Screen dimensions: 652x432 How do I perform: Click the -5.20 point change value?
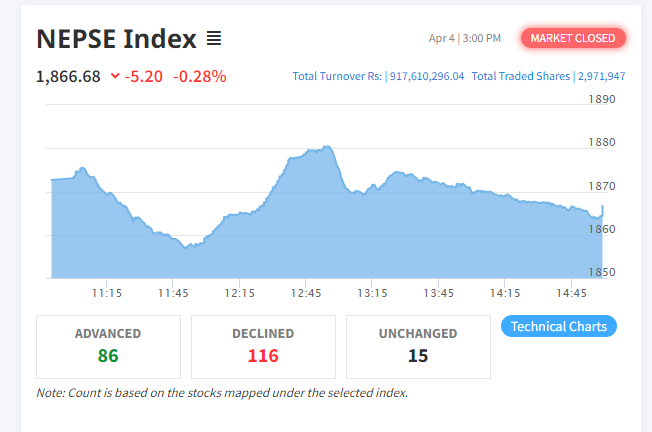pos(144,76)
